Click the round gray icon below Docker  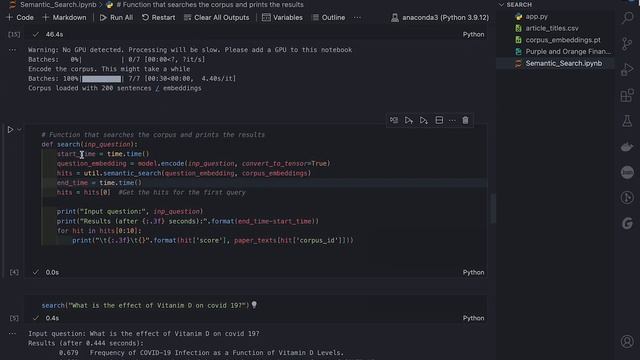click(627, 172)
